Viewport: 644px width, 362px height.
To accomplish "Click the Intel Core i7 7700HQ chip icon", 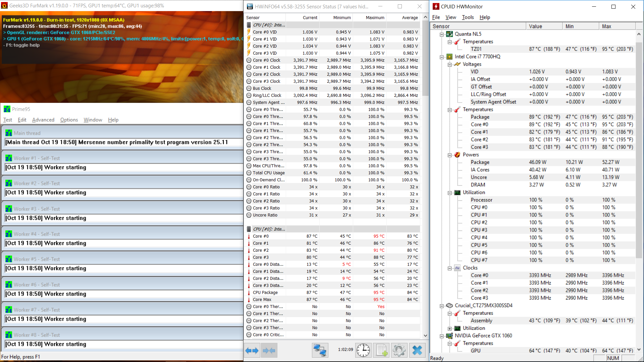I will [449, 57].
